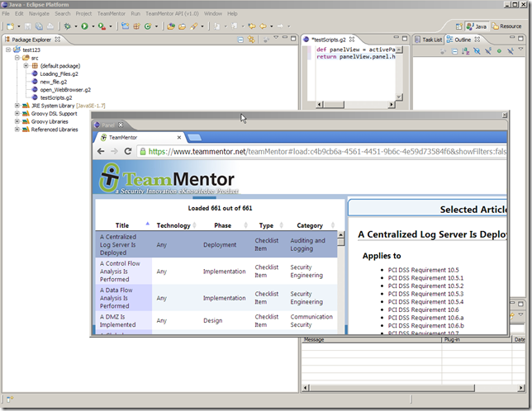Select open_WebBrowser.g2 file
The image size is (532, 411).
pos(64,89)
